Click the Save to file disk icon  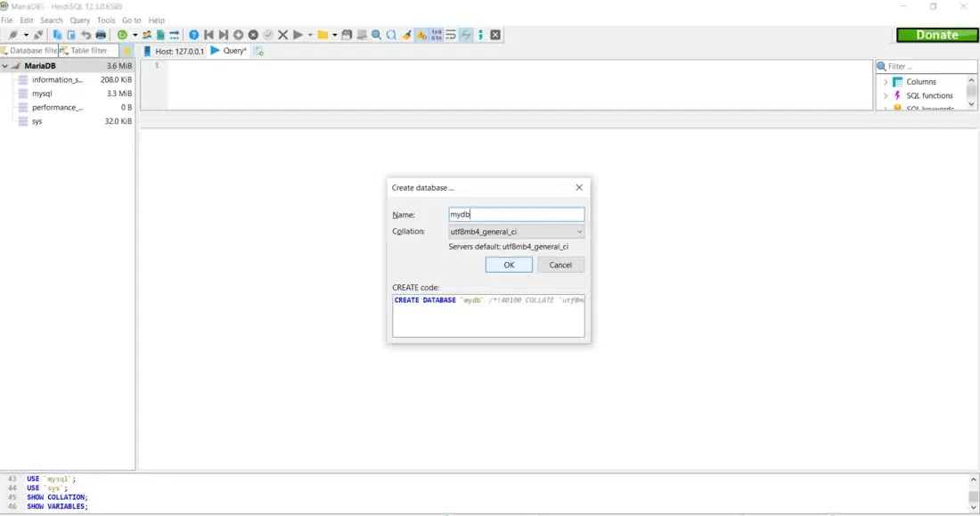(x=347, y=35)
